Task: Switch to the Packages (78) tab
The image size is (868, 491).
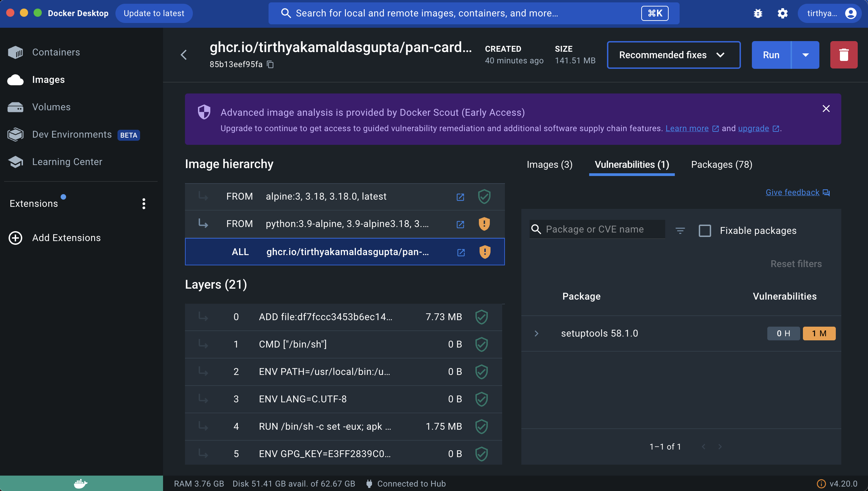Action: click(x=721, y=165)
